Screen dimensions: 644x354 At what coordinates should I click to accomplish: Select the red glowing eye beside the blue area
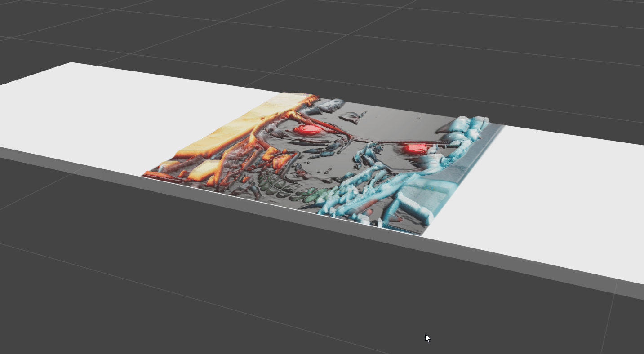tap(416, 148)
